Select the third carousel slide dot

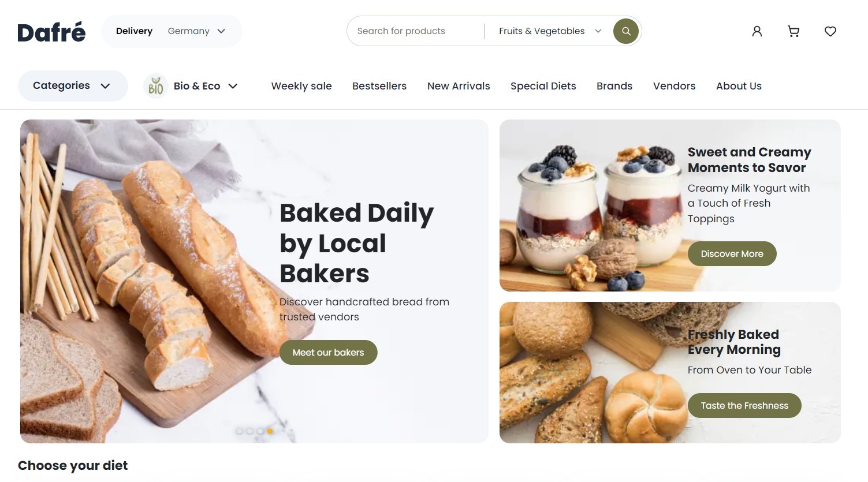point(260,431)
